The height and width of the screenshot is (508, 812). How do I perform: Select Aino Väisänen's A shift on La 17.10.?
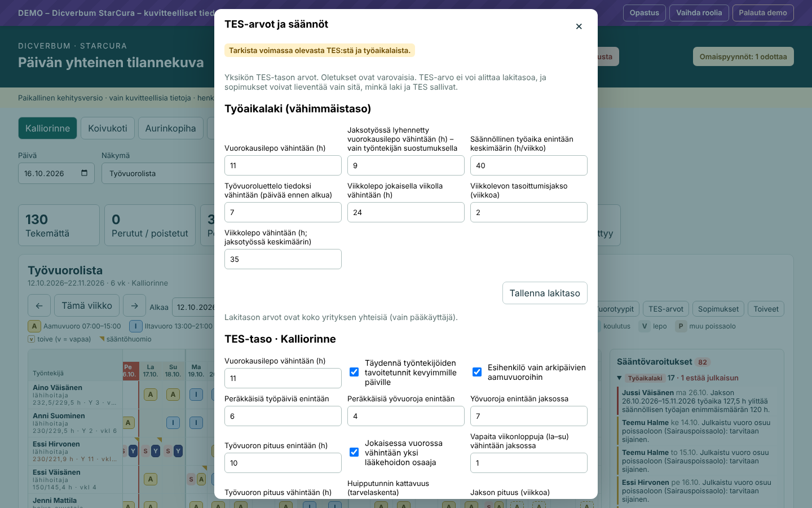click(151, 395)
